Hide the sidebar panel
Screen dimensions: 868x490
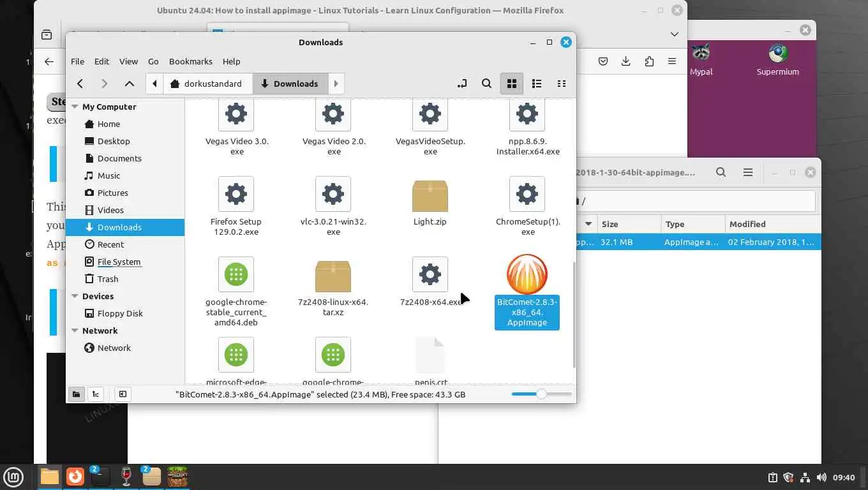tap(123, 394)
